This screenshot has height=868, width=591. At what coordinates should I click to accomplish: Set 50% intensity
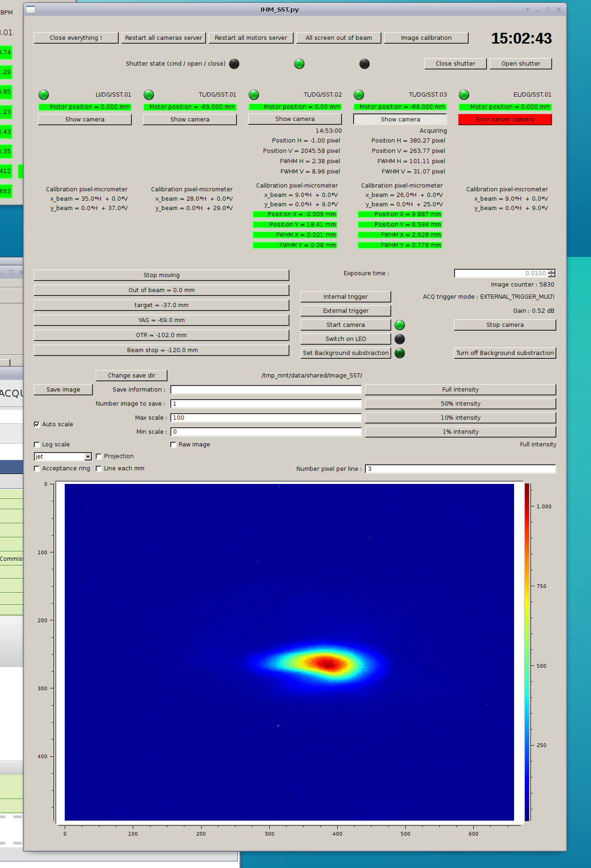(460, 404)
